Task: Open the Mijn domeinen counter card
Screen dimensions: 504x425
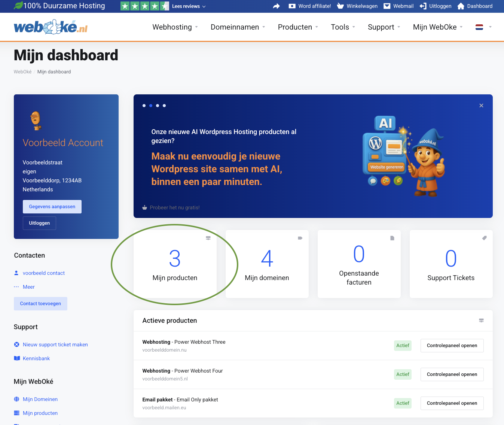Action: pos(267,264)
